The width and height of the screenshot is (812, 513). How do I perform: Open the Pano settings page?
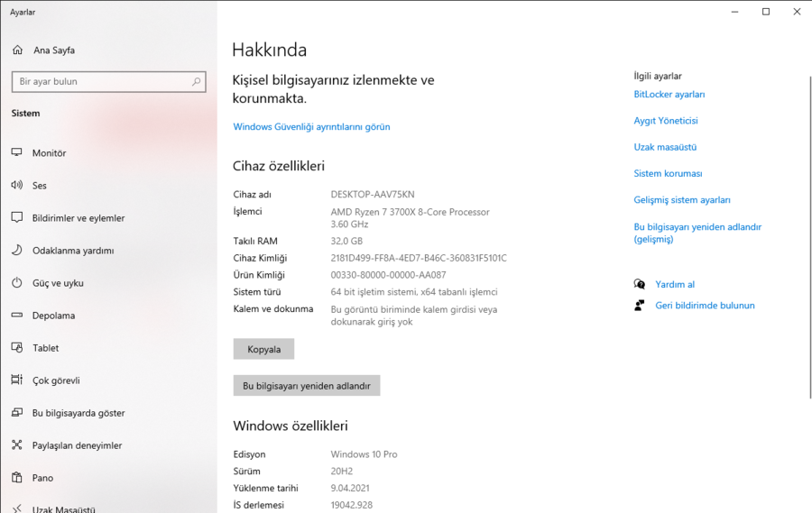[x=42, y=478]
